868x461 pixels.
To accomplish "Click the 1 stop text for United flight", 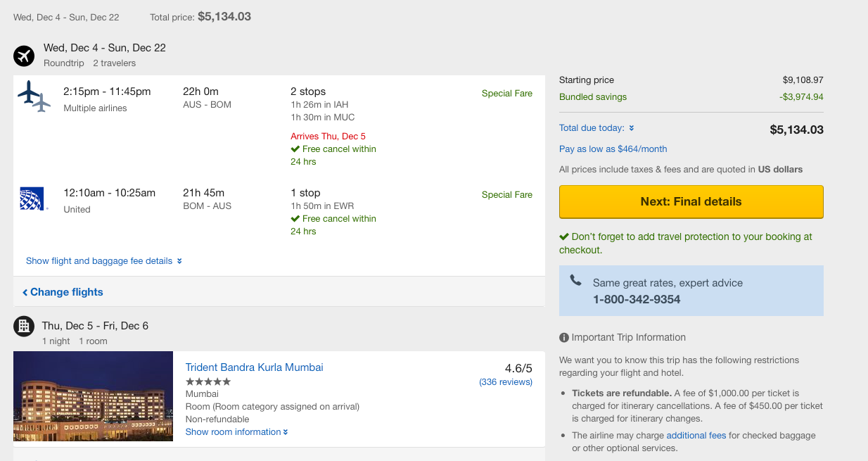I will pyautogui.click(x=305, y=193).
